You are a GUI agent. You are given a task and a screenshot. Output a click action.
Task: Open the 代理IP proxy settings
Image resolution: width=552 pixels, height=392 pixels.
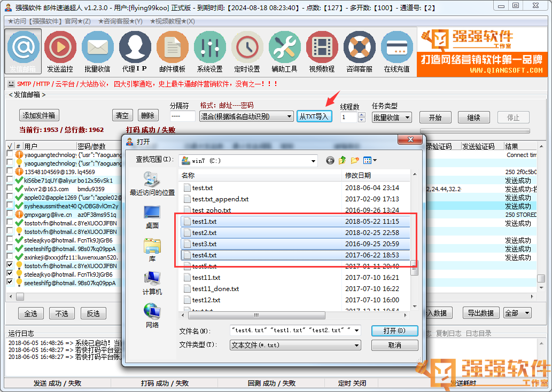(x=135, y=51)
